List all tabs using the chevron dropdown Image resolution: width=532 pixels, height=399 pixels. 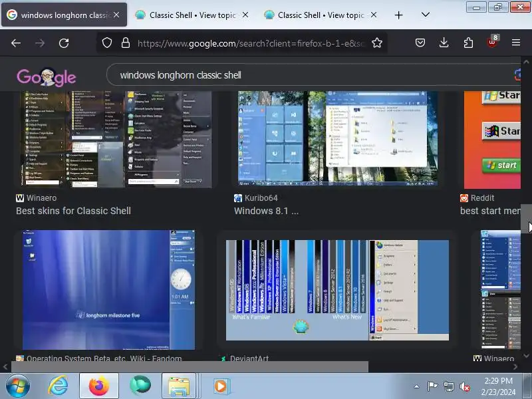[425, 15]
